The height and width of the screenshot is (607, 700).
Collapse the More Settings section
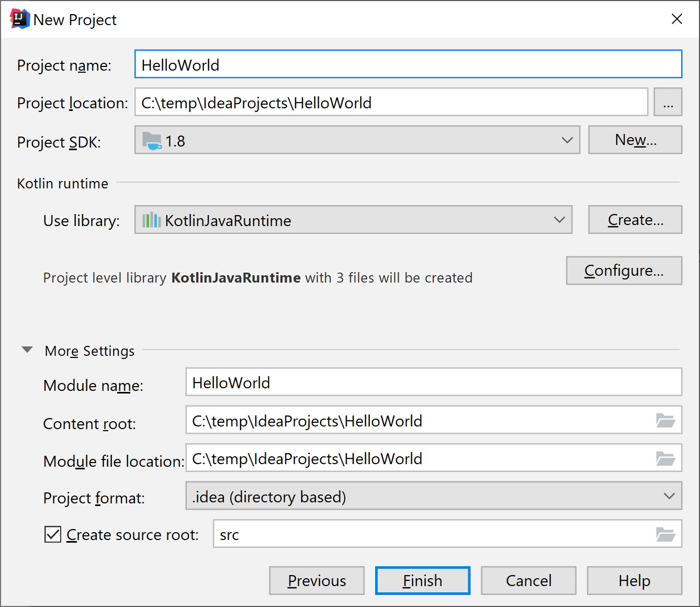pos(27,350)
